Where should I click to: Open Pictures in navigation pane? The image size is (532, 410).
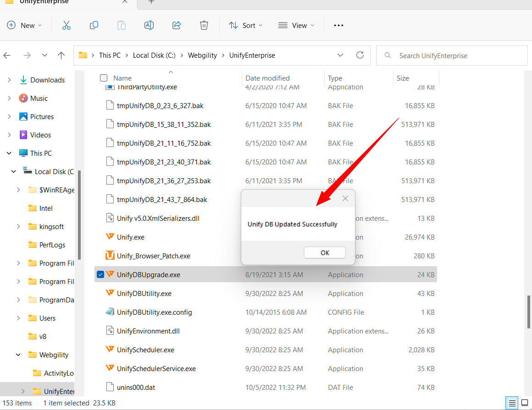[x=42, y=116]
